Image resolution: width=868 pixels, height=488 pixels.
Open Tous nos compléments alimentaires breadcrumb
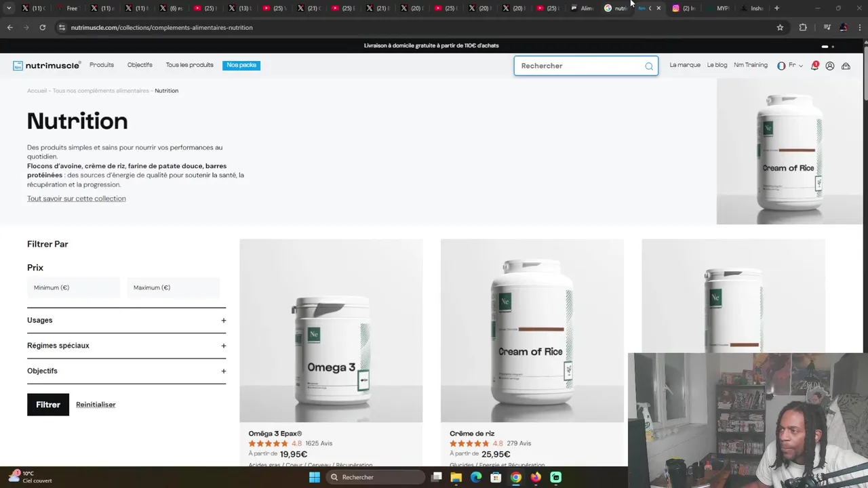click(100, 91)
